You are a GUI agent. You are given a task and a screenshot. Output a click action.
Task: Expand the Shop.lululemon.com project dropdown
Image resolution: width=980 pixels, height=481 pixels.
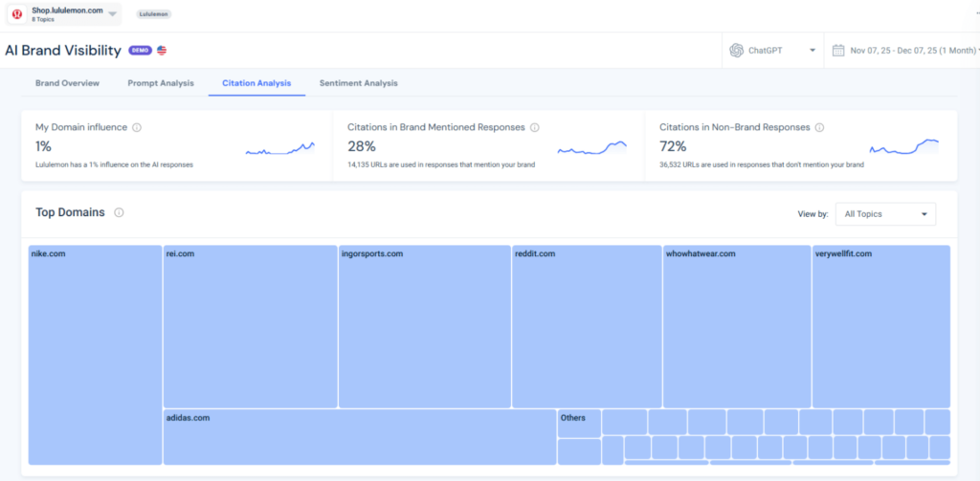[113, 13]
